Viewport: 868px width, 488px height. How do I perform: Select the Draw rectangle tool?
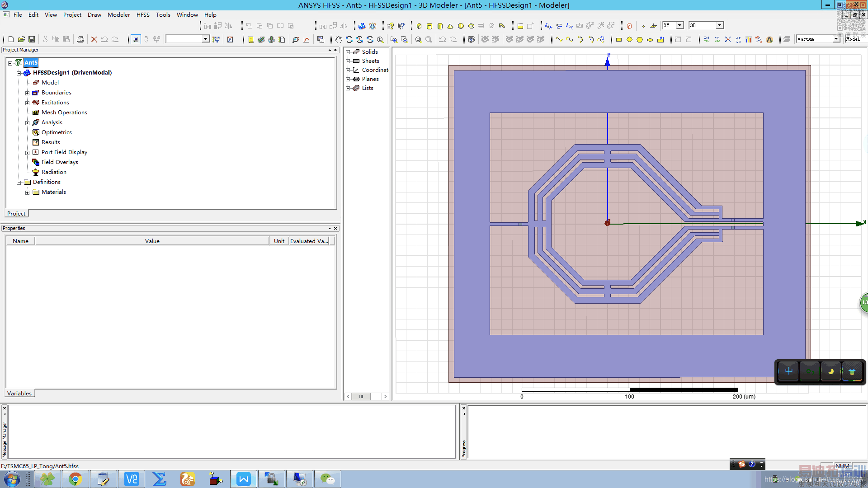(619, 39)
